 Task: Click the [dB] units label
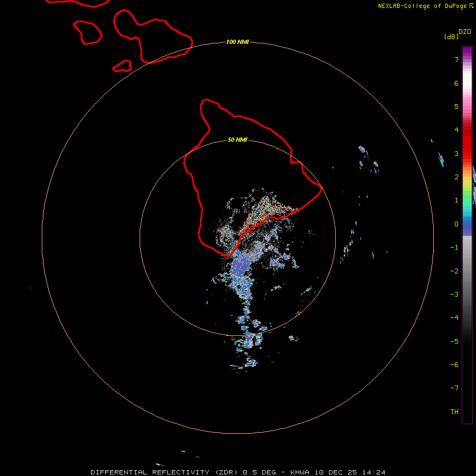click(x=452, y=36)
